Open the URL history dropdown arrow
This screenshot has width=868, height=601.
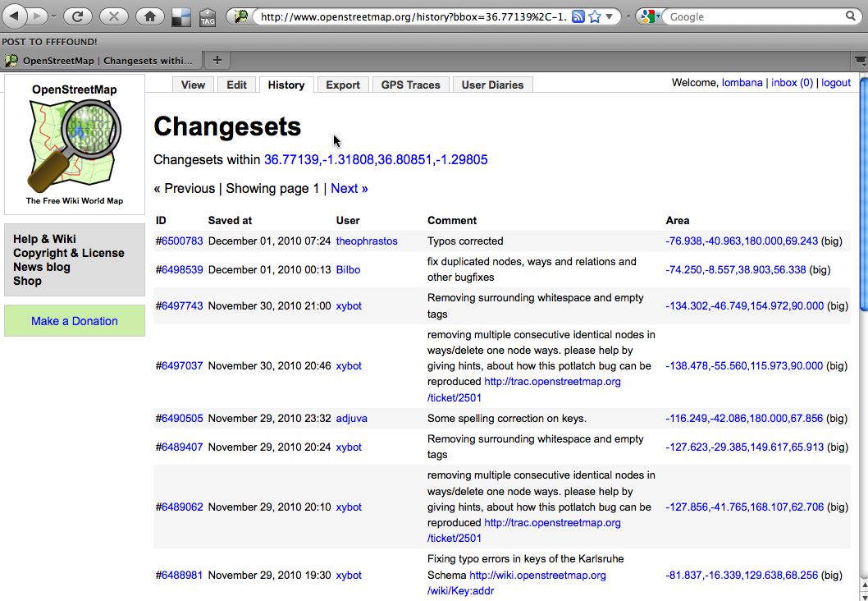[609, 16]
